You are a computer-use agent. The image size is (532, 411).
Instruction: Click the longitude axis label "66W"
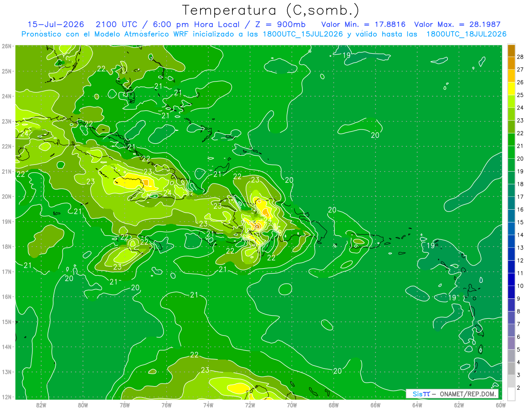[375, 405]
